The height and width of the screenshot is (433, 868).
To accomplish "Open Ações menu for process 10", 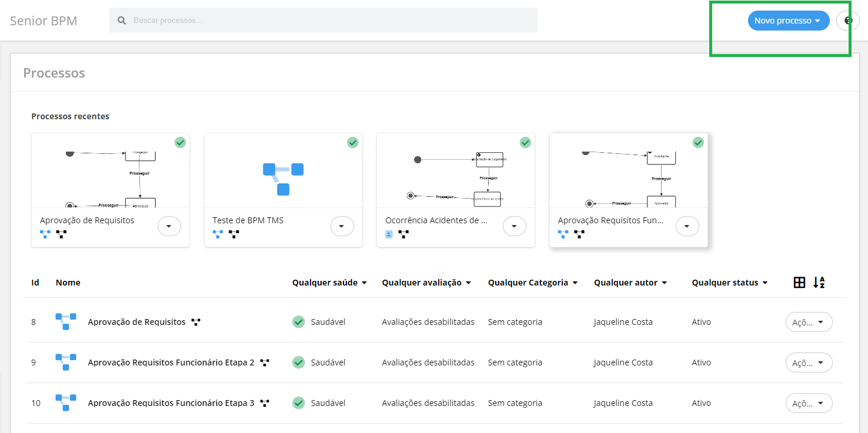I will (809, 403).
